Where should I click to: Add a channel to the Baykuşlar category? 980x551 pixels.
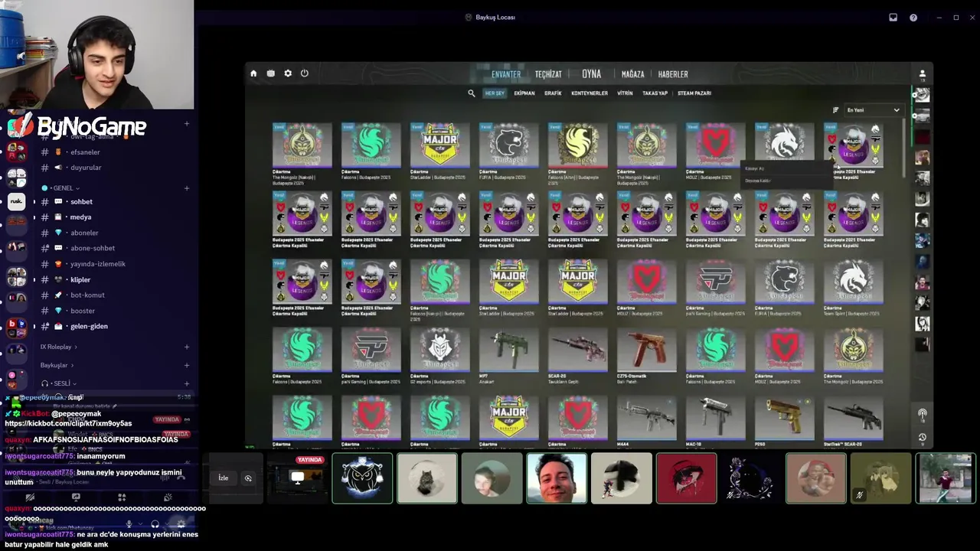coord(187,365)
